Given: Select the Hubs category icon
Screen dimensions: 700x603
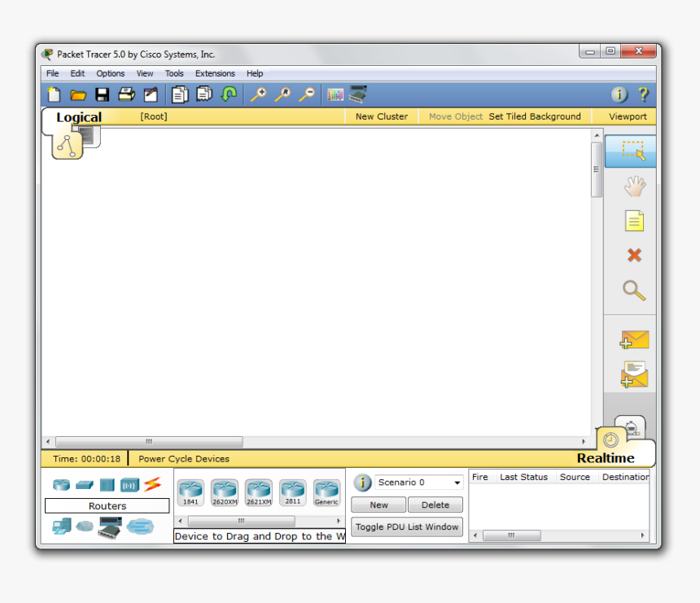Looking at the screenshot, I should pos(107,485).
